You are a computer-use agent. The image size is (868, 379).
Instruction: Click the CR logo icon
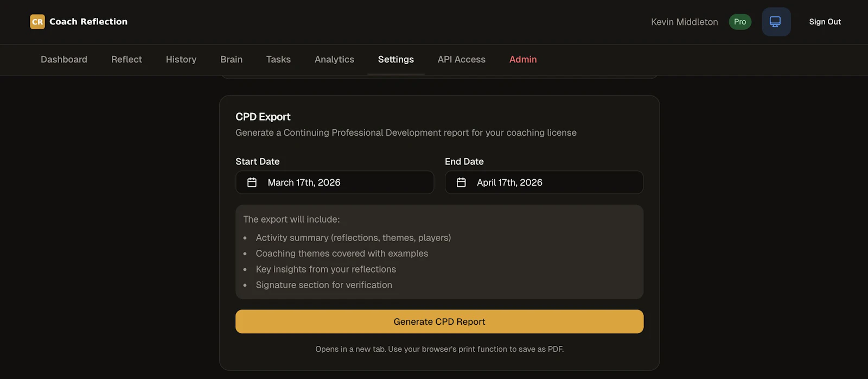[x=37, y=22]
